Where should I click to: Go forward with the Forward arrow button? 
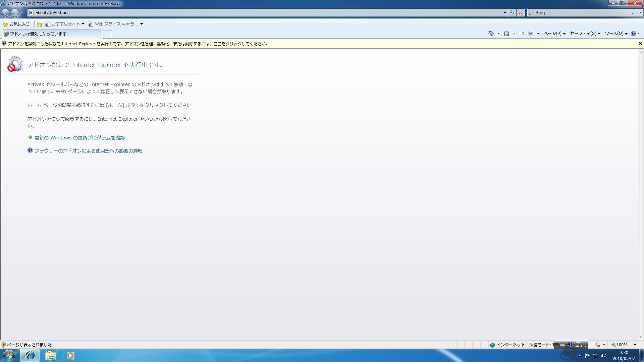click(x=15, y=13)
